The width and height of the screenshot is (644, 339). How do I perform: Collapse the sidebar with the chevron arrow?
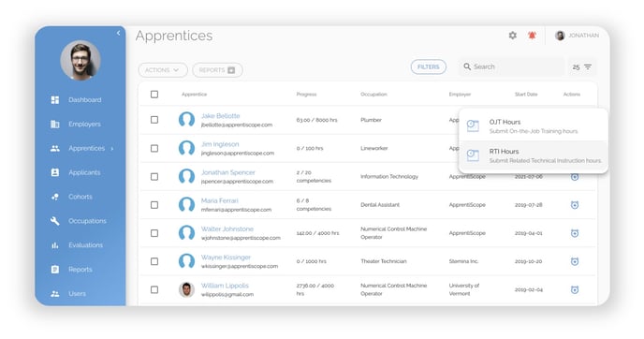pyautogui.click(x=118, y=33)
